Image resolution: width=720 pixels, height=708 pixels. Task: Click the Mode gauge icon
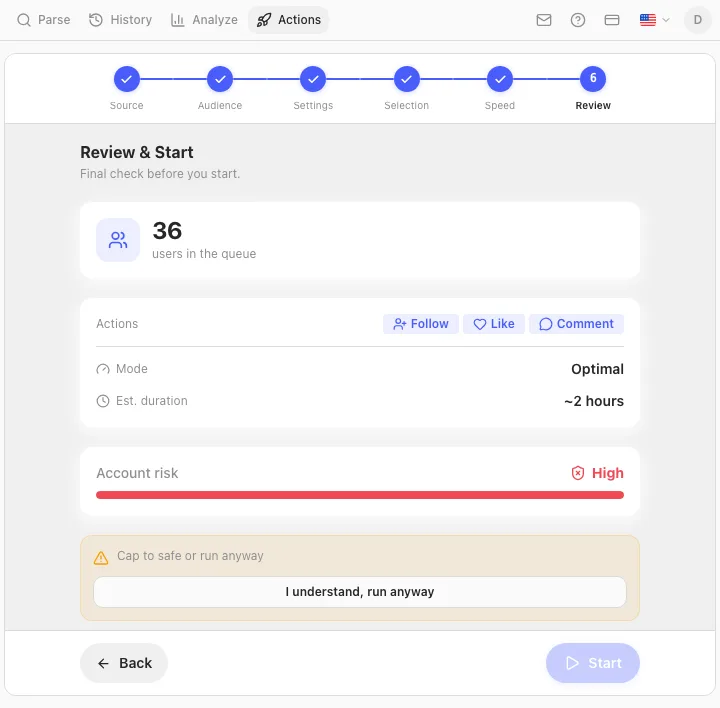103,369
